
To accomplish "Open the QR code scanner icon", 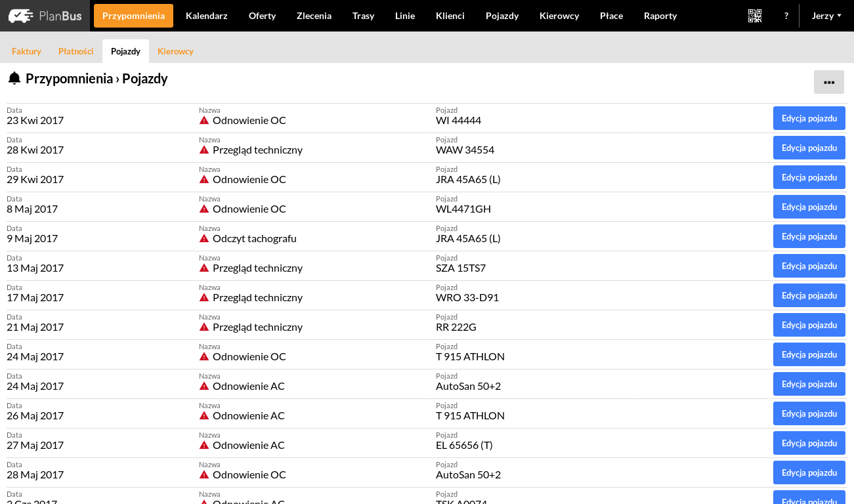I will pyautogui.click(x=754, y=16).
